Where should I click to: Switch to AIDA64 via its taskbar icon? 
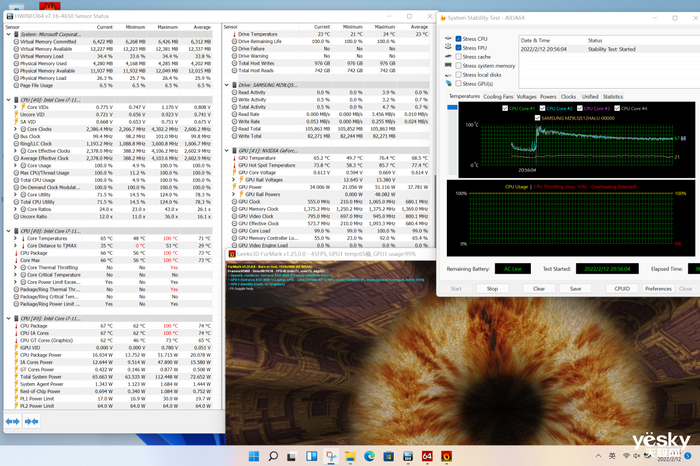point(427,456)
